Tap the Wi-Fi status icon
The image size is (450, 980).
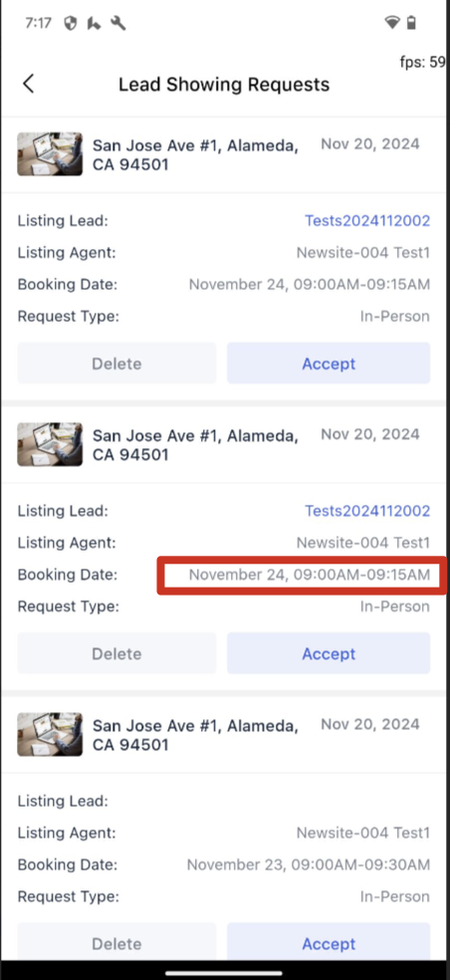[392, 24]
